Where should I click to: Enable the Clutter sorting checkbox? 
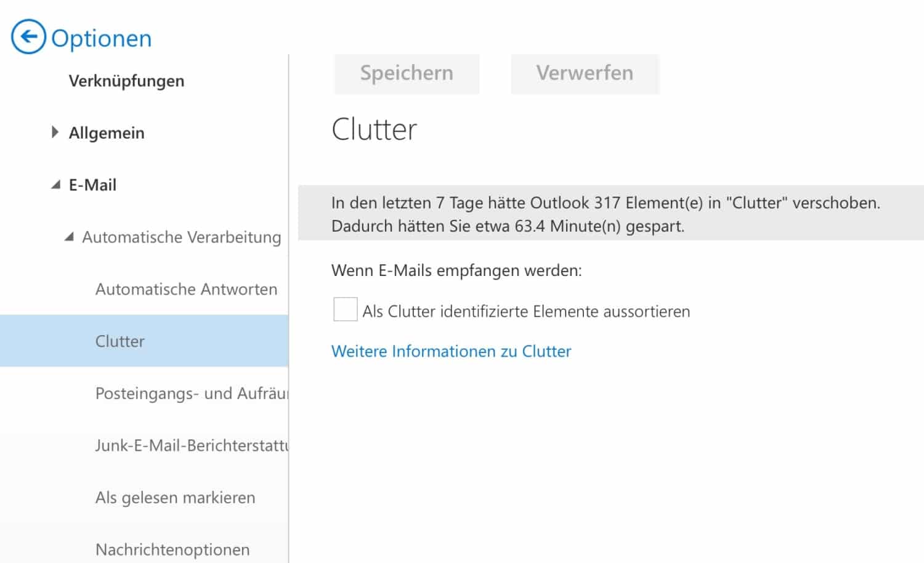tap(345, 309)
